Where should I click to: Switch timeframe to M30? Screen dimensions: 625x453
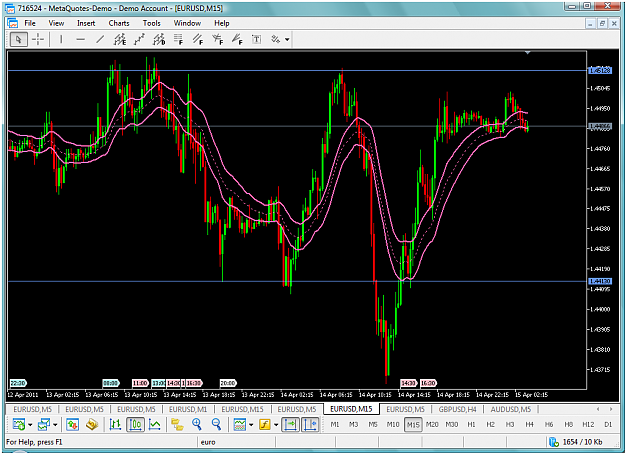[x=452, y=424]
